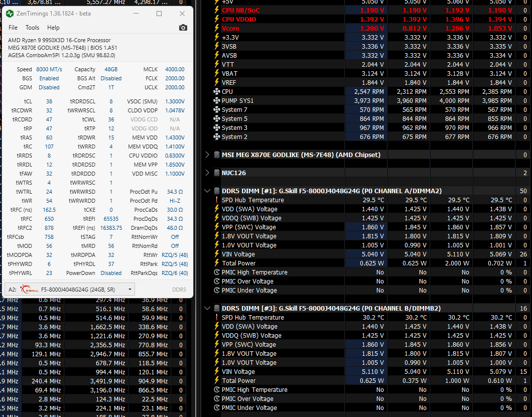Click the tCL value 38
This screenshot has height=417, width=532.
[49, 101]
